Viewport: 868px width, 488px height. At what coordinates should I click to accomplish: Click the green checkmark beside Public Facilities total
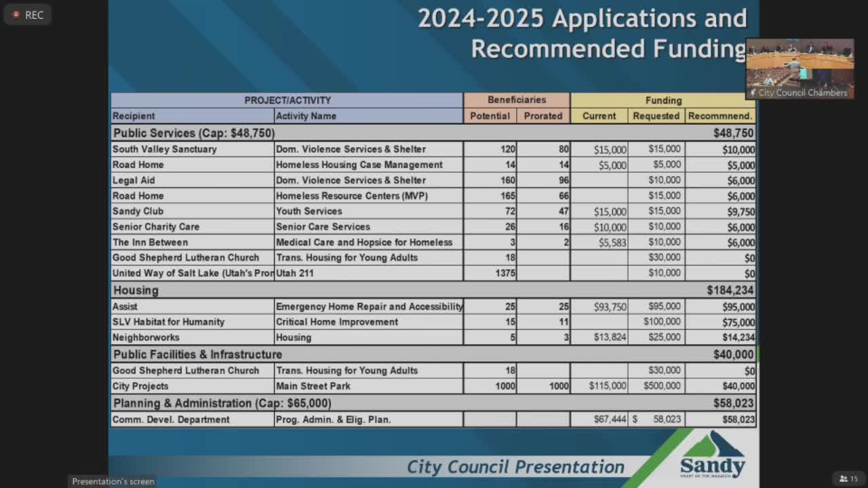click(x=757, y=354)
